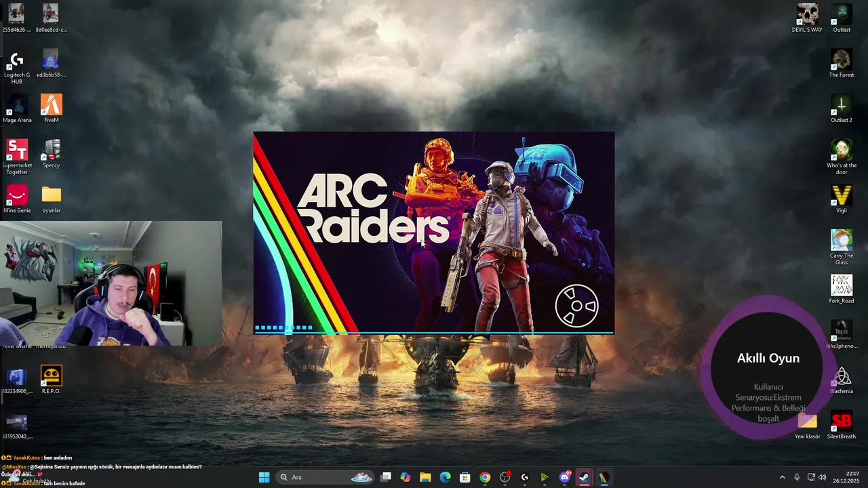This screenshot has width=868, height=488.
Task: Open the Speccy desktop shortcut
Action: pyautogui.click(x=52, y=154)
